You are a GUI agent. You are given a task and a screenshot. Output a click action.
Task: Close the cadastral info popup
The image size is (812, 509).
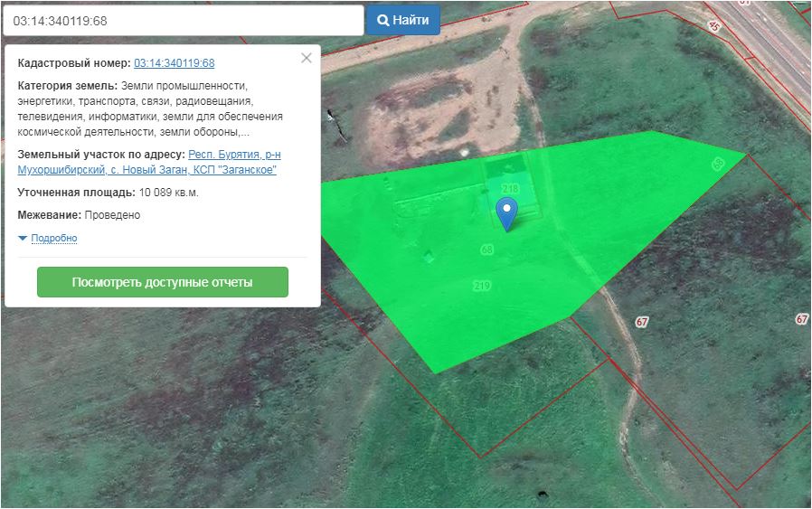coord(307,58)
